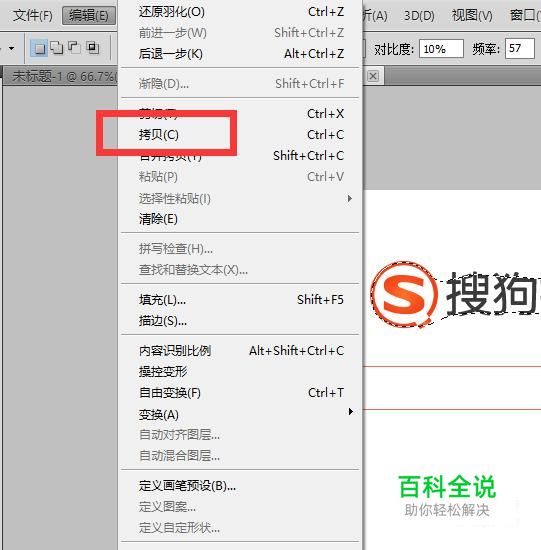Select the New selection mode icon

(39, 48)
